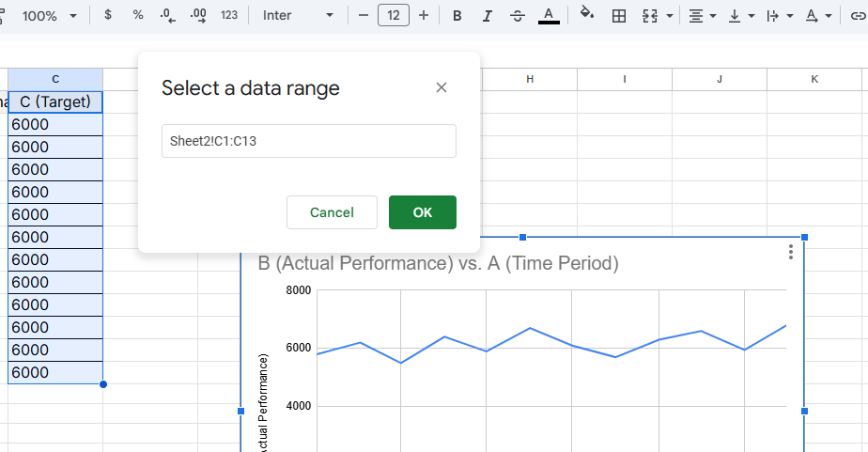Viewport: 868px width, 452px height.
Task: Click the insert link icon
Action: (x=856, y=16)
